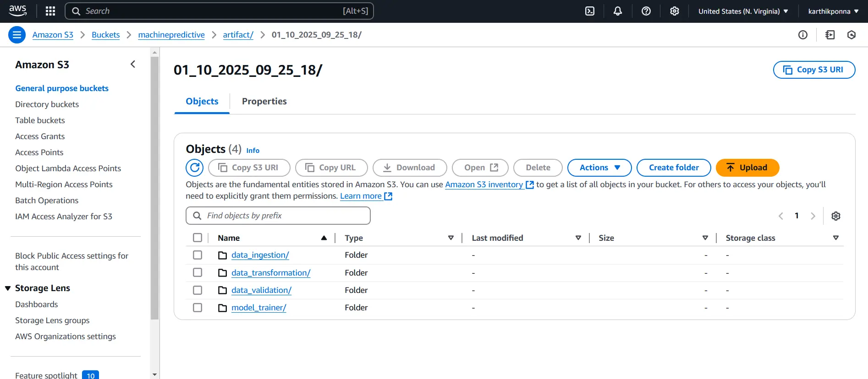Go to artifact/ breadcrumb
Image resolution: width=868 pixels, height=379 pixels.
click(238, 35)
